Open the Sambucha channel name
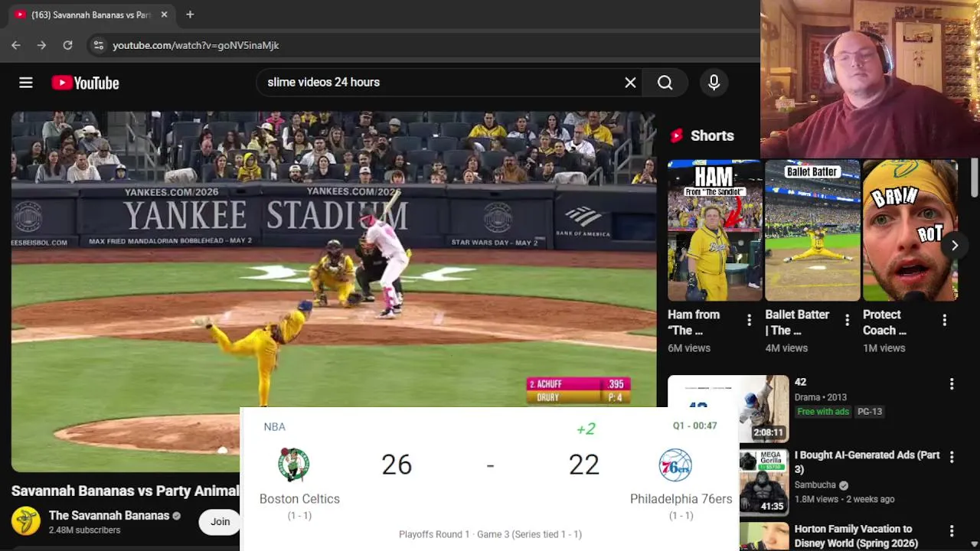The height and width of the screenshot is (551, 980). coord(815,485)
